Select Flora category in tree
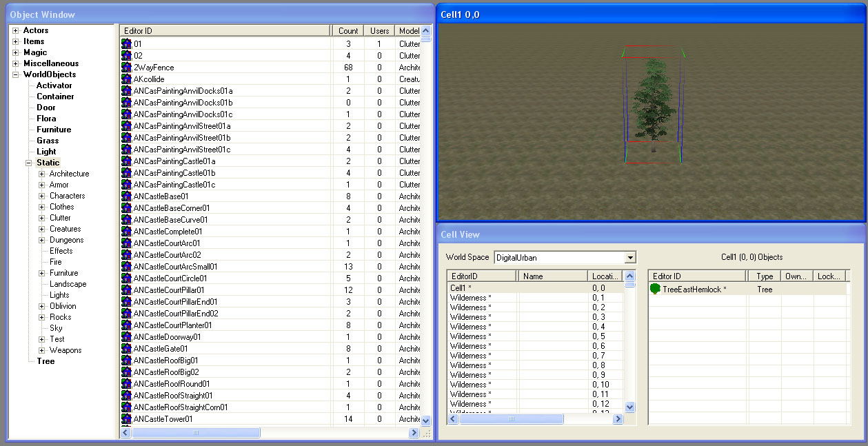This screenshot has height=446, width=868. pos(46,119)
